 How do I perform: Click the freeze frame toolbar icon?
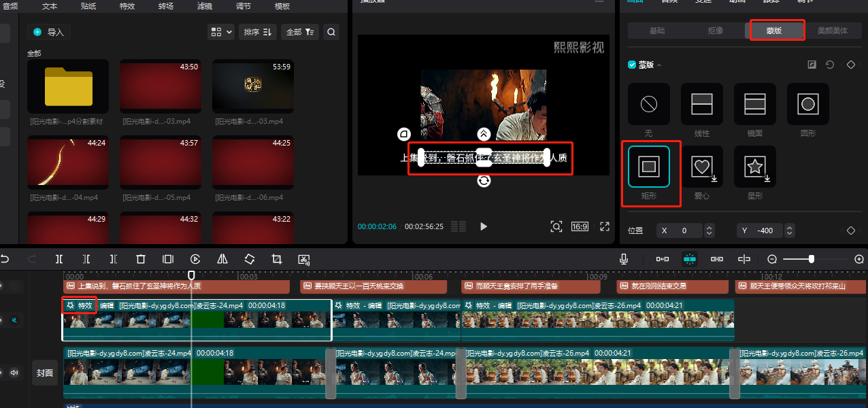168,259
